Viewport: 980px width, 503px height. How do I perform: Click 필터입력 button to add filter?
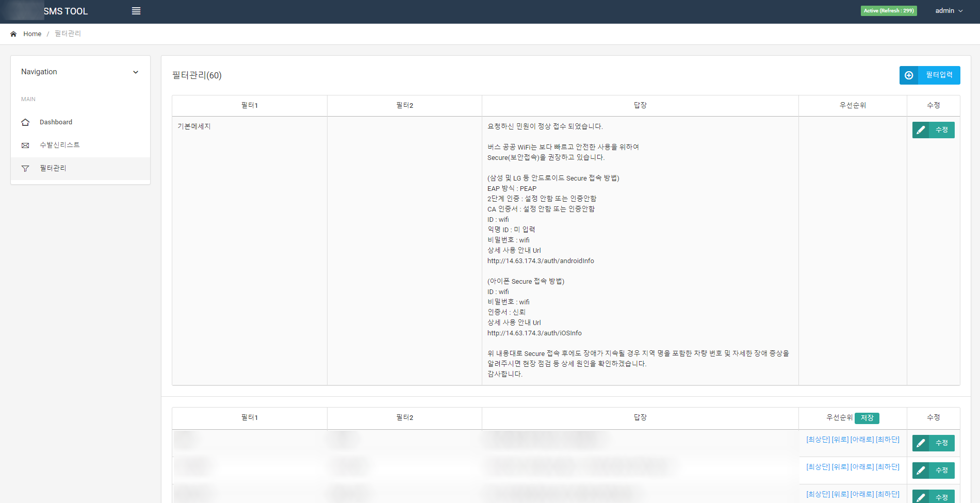[939, 75]
